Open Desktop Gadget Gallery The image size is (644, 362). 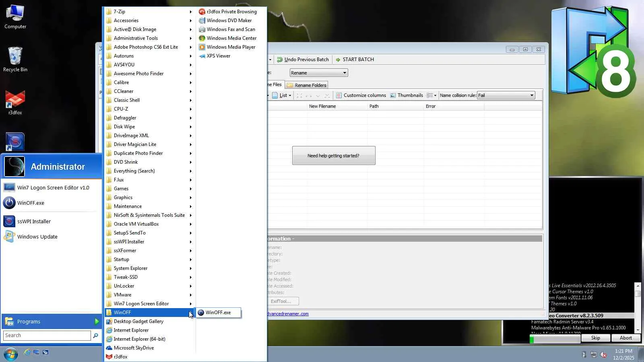(x=149, y=321)
